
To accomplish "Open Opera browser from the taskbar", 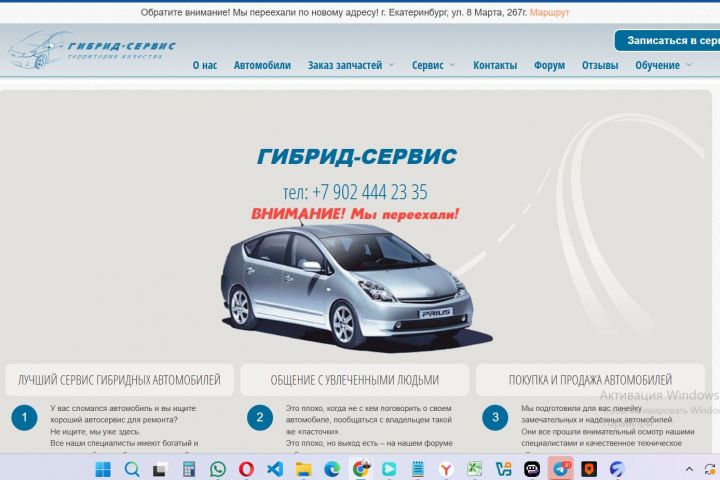I will pos(247,469).
